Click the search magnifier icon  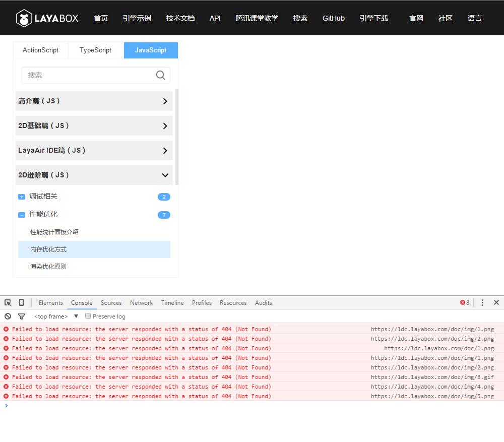click(161, 75)
